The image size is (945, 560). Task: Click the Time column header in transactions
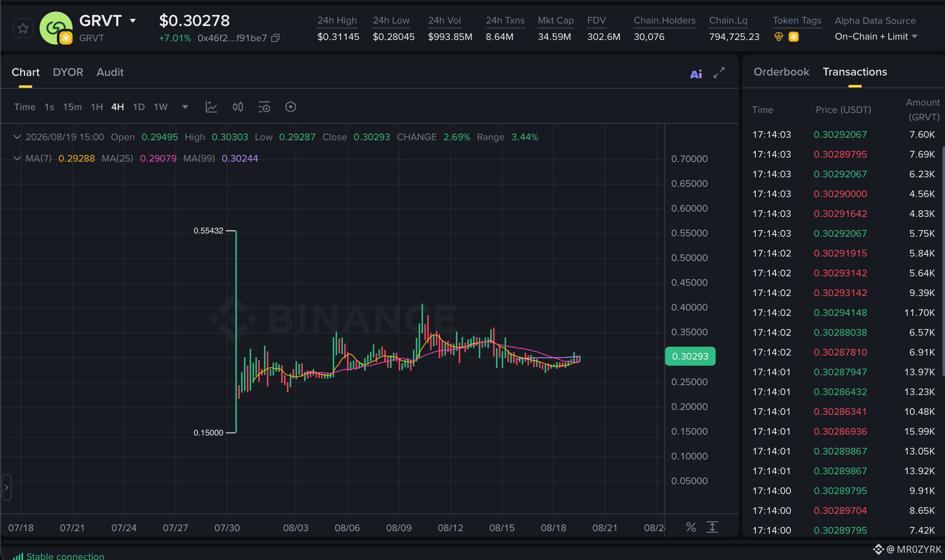coord(762,110)
